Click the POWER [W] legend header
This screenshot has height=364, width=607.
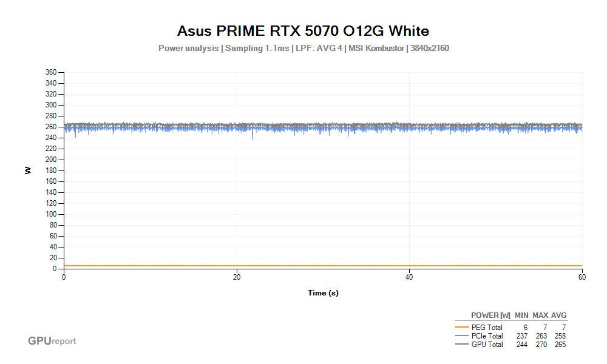490,315
